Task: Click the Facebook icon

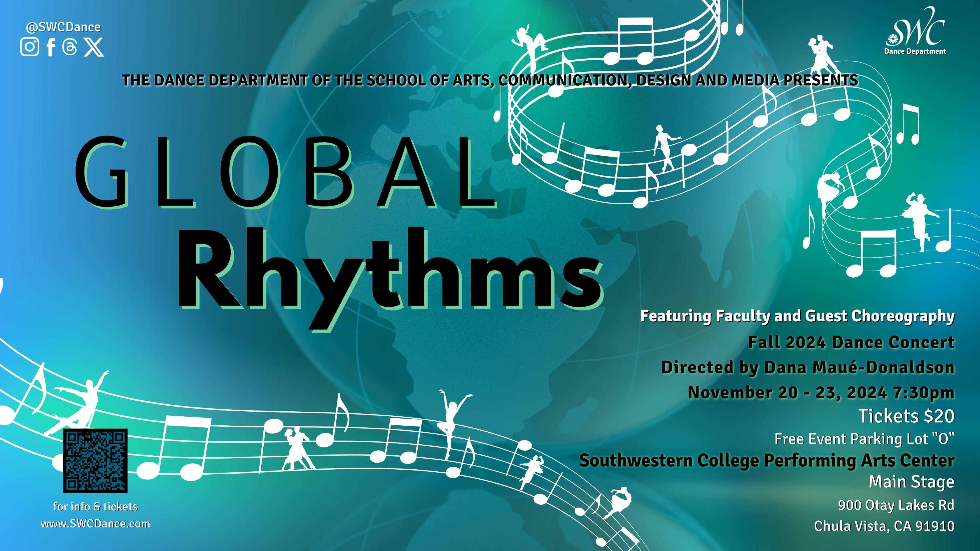Action: pyautogui.click(x=50, y=47)
